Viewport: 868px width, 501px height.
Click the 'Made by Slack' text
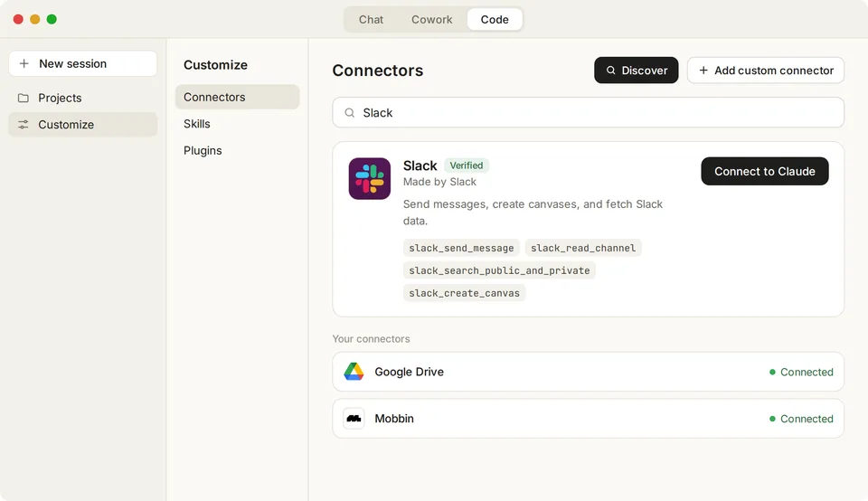click(x=439, y=182)
